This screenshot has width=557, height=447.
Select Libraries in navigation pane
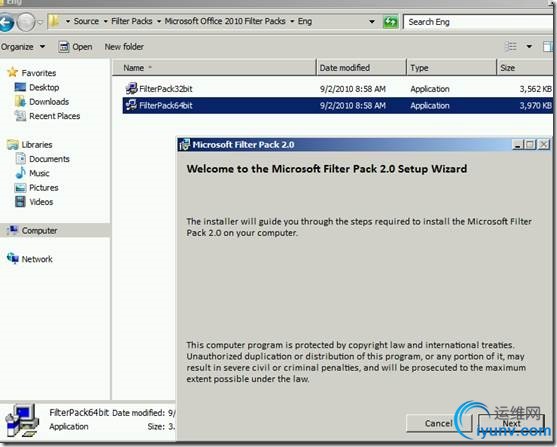click(37, 145)
